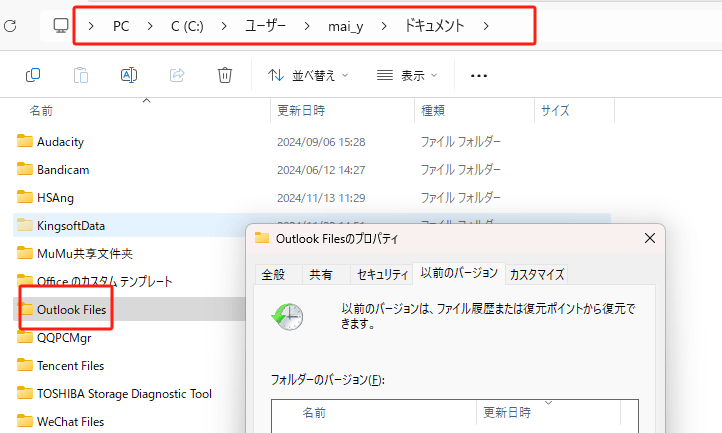
Task: Select the Bandicam folder name
Action: coord(63,170)
